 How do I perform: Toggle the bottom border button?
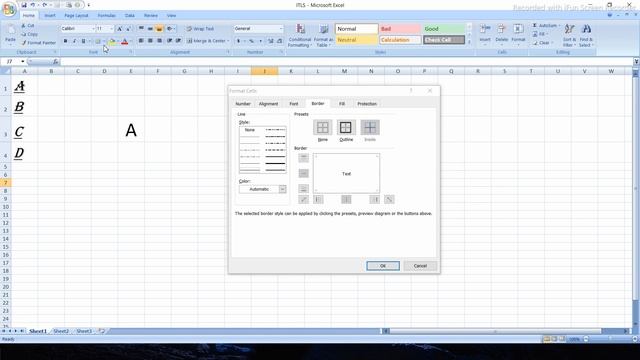coord(303,189)
